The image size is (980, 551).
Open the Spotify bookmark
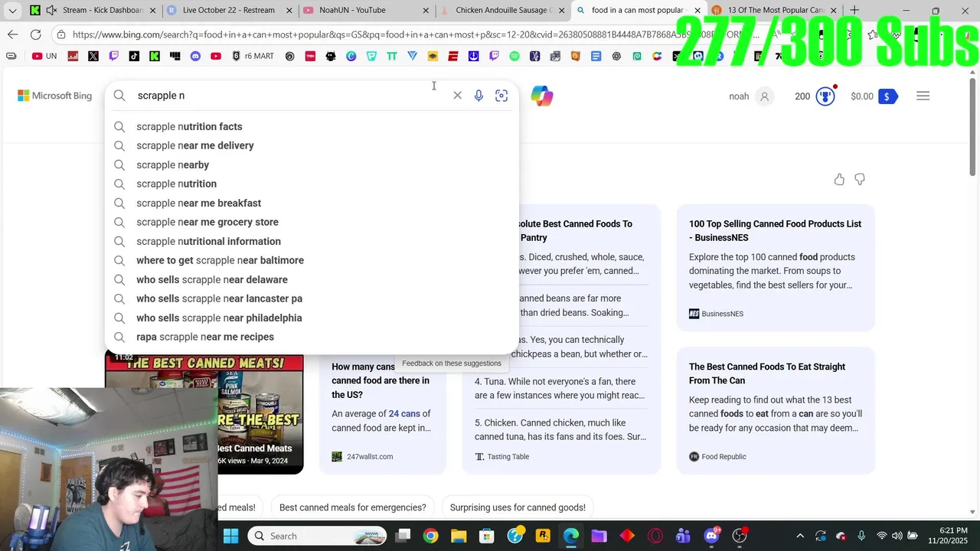(514, 56)
